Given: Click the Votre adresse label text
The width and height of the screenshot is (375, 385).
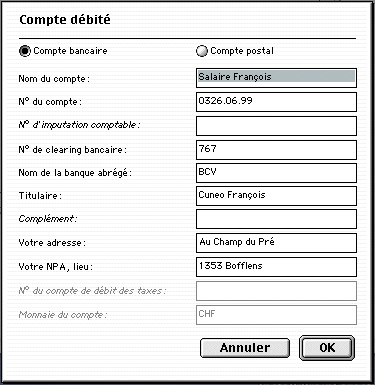Looking at the screenshot, I should point(52,243).
